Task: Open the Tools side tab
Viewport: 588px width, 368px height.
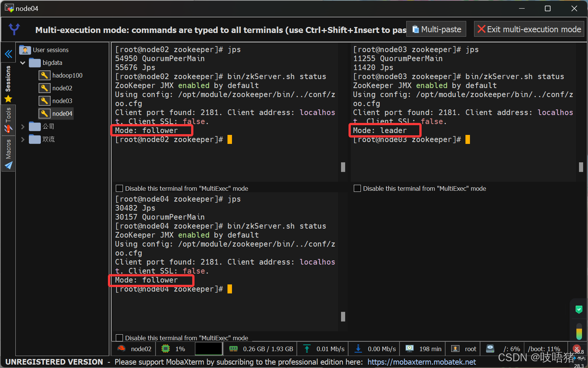Action: (8, 115)
